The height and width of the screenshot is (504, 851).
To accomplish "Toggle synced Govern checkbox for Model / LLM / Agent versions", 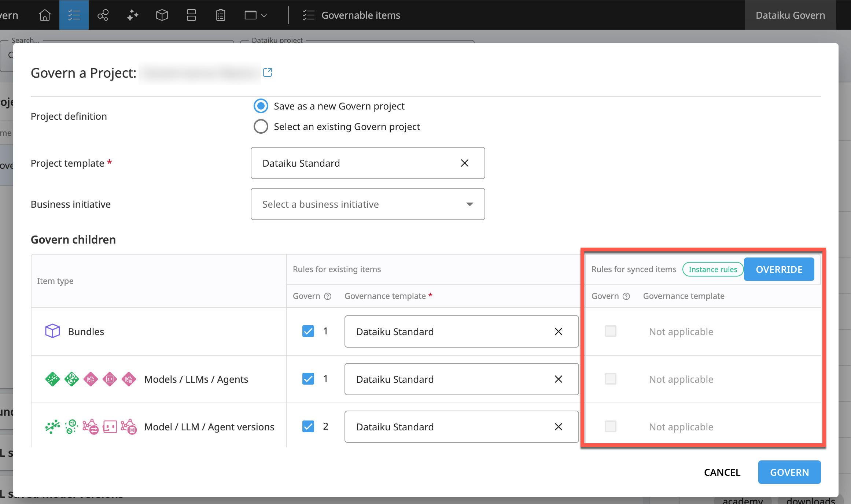I will [611, 426].
